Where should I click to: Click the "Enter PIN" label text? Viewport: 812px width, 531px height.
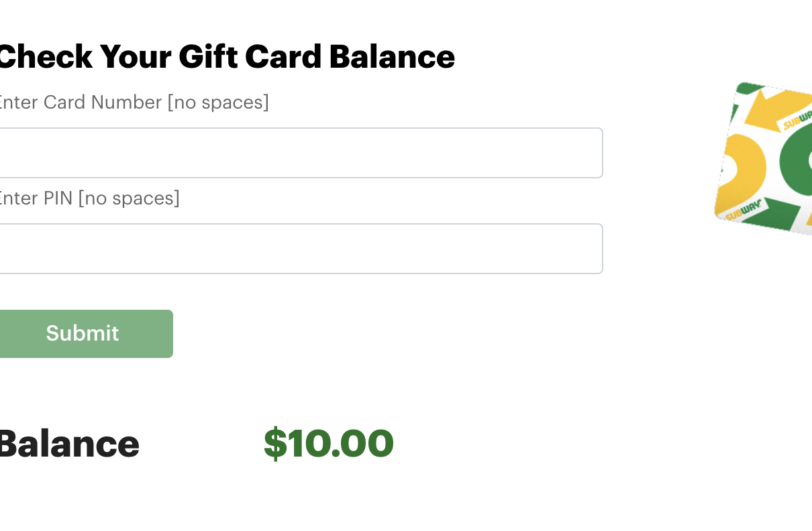pyautogui.click(x=35, y=198)
